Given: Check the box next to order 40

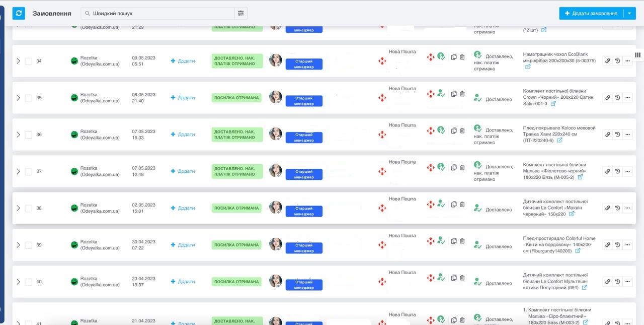Looking at the screenshot, I should pos(29,282).
